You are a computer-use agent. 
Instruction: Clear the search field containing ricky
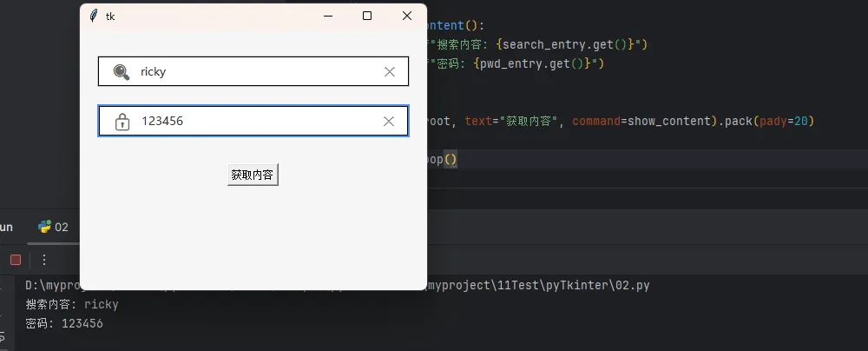(390, 72)
